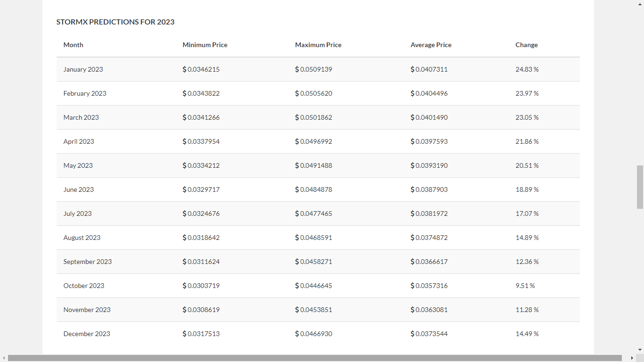The image size is (644, 362).
Task: Click average price $0.0366617
Action: pyautogui.click(x=429, y=262)
